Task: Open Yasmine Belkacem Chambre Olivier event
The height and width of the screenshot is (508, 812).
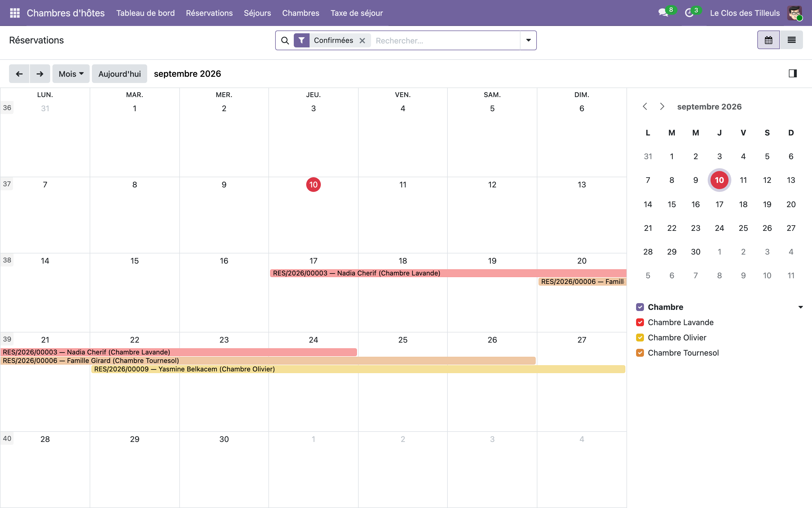Action: [x=358, y=369]
